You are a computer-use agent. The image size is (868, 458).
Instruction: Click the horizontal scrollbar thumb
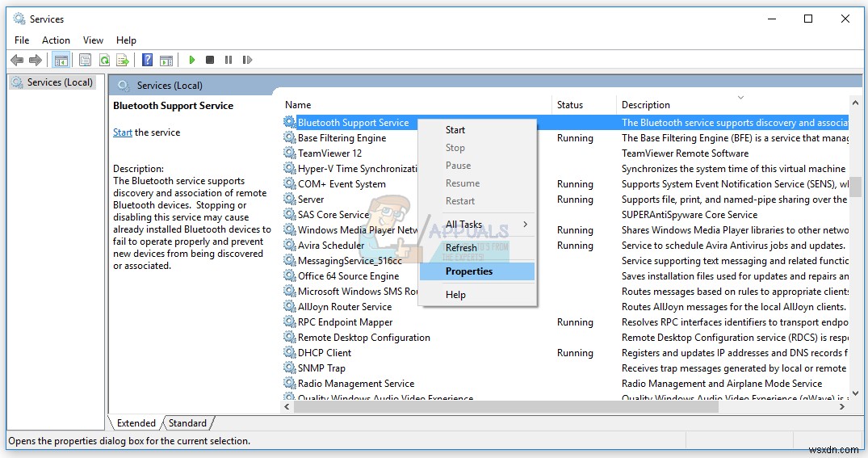coord(506,406)
